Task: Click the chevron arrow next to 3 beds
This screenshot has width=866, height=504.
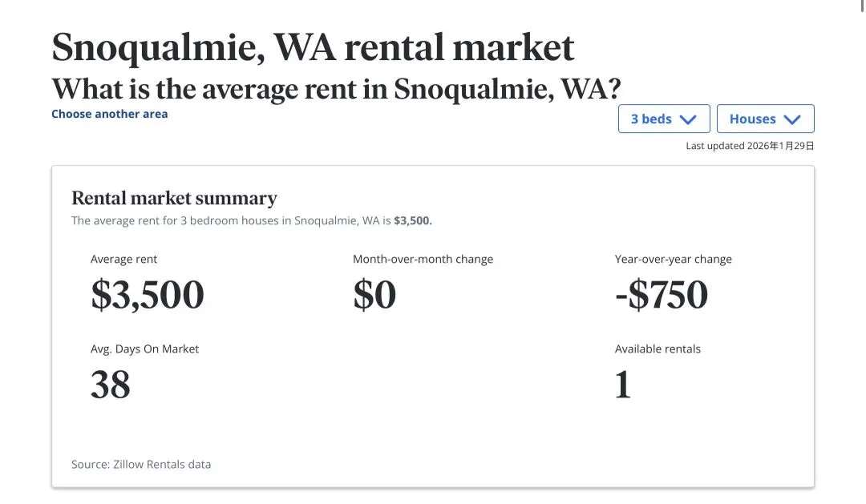Action: pos(688,119)
